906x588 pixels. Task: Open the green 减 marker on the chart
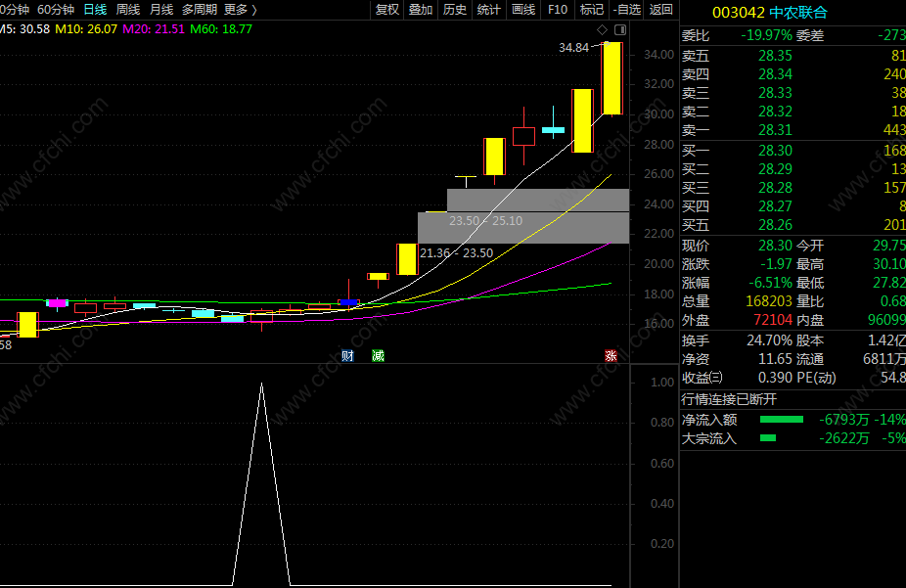pos(378,356)
